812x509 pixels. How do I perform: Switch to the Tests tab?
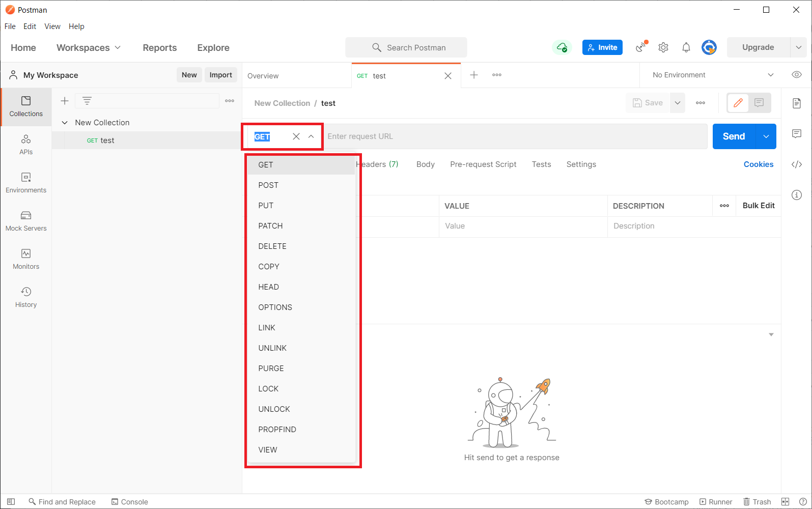(x=542, y=164)
